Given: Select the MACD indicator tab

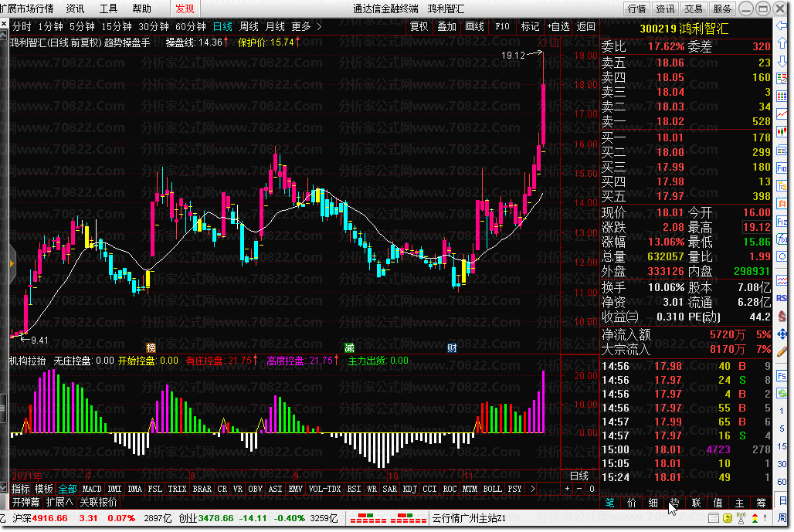Looking at the screenshot, I should [92, 489].
